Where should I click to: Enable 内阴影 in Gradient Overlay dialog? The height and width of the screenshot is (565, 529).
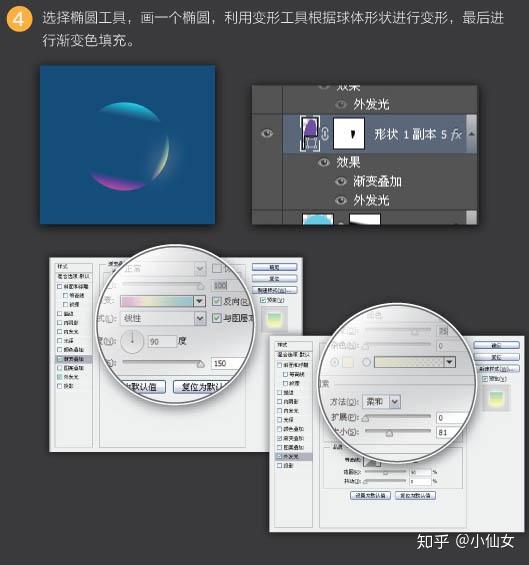pyautogui.click(x=59, y=322)
